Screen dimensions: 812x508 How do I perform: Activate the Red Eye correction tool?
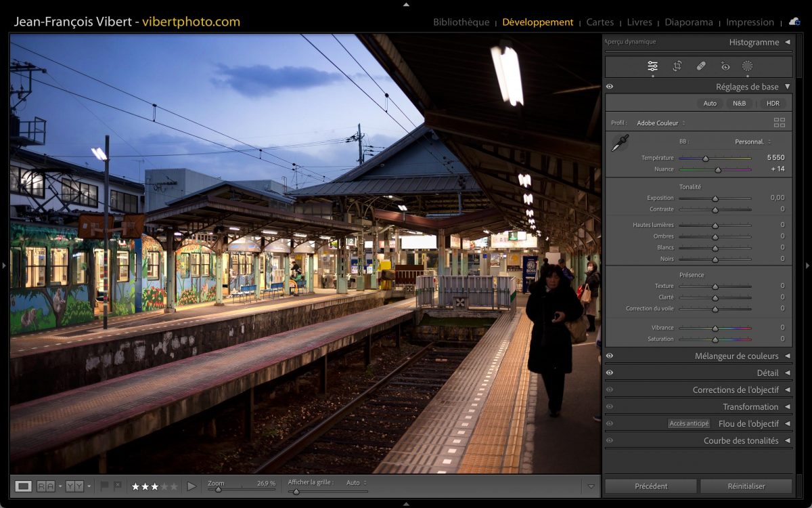point(725,66)
